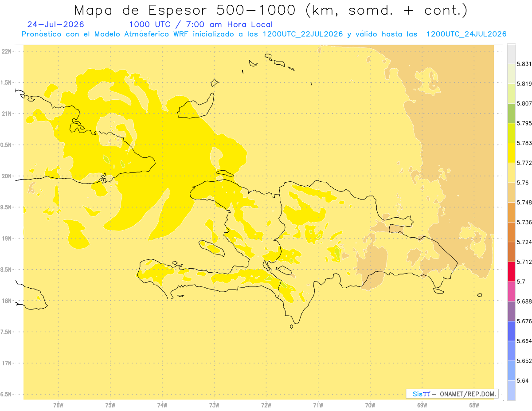This screenshot has height=411, width=532.
Task: Click the legend value 5.724
Action: pyautogui.click(x=524, y=242)
